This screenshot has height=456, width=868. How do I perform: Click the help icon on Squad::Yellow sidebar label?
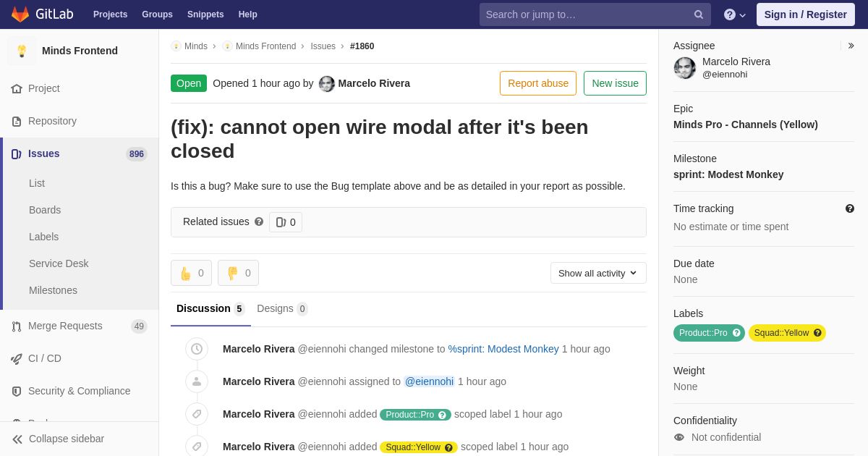[817, 333]
